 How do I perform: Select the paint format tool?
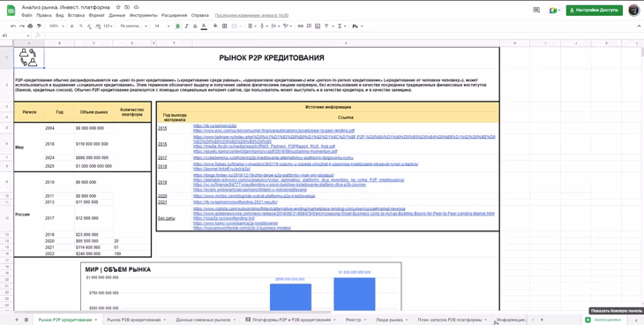pyautogui.click(x=39, y=26)
